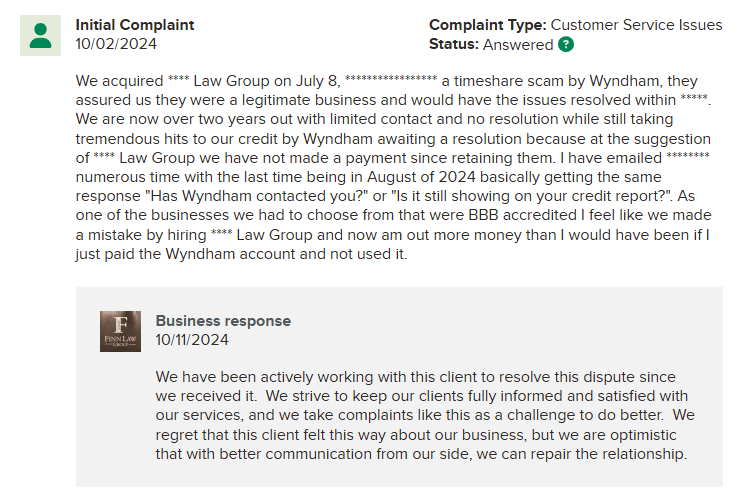The width and height of the screenshot is (739, 503).
Task: Click the Business response heading
Action: (223, 321)
